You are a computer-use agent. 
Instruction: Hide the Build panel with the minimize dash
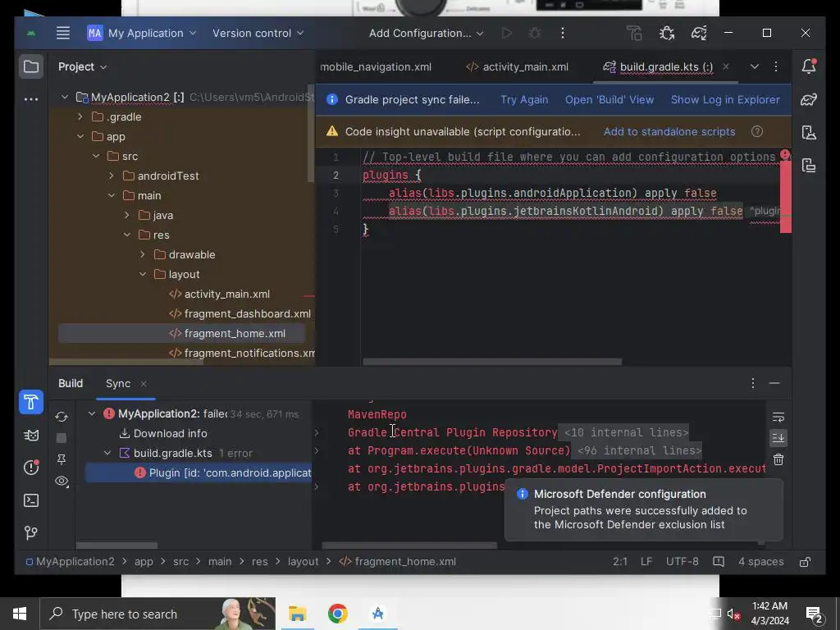point(774,383)
